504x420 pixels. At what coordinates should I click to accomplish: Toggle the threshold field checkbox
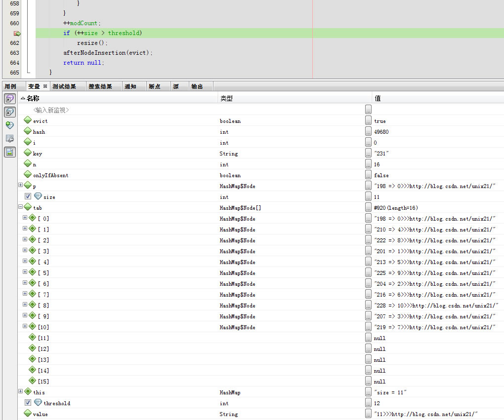[28, 402]
